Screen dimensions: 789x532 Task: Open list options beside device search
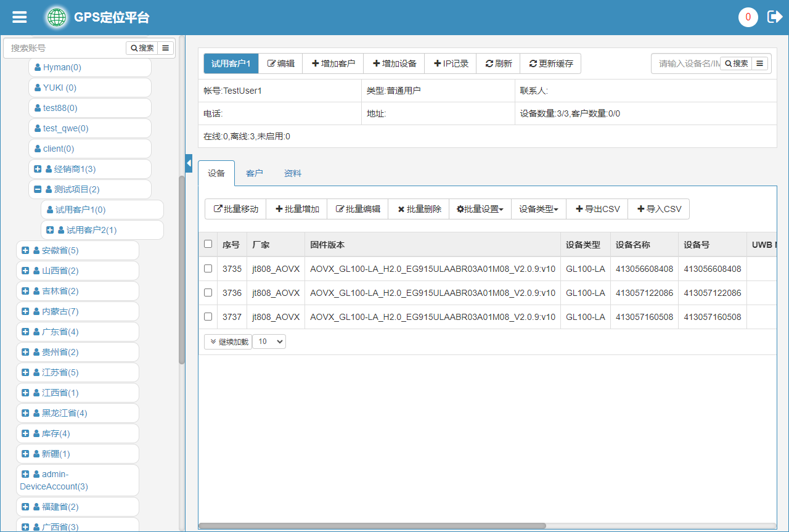pos(760,63)
